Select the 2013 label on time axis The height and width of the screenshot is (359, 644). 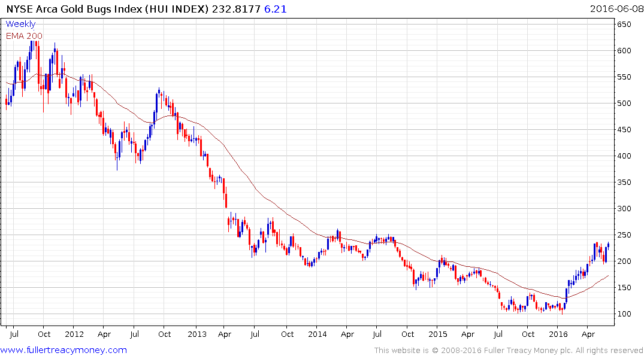pos(196,334)
